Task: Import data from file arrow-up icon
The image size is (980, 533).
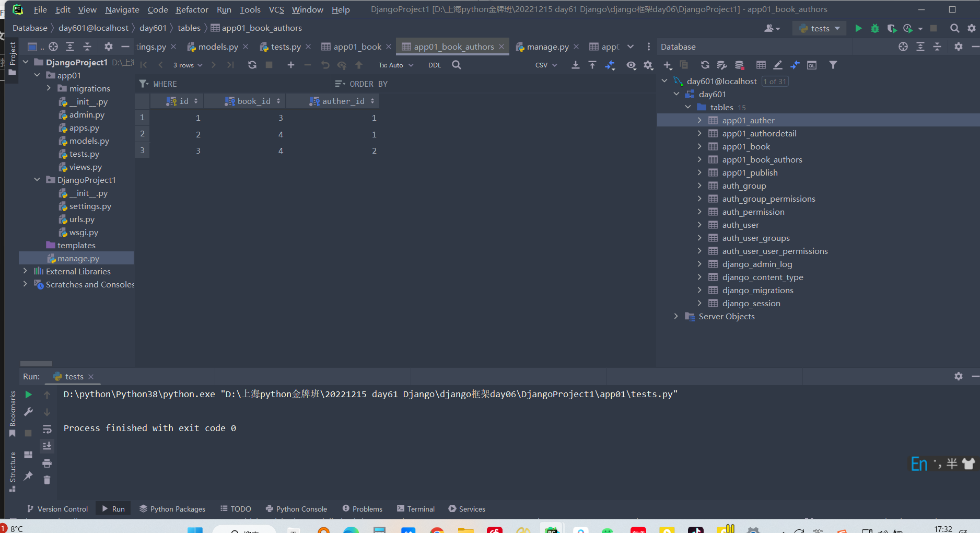Action: pyautogui.click(x=592, y=65)
